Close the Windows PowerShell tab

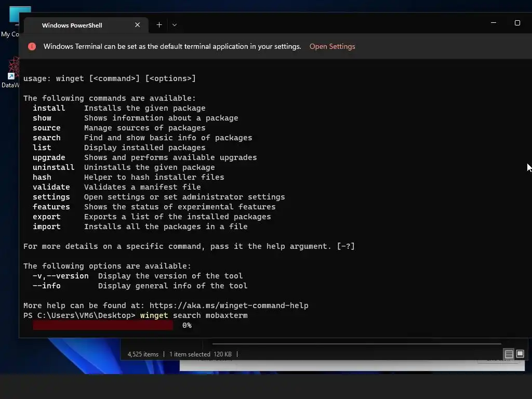point(137,25)
